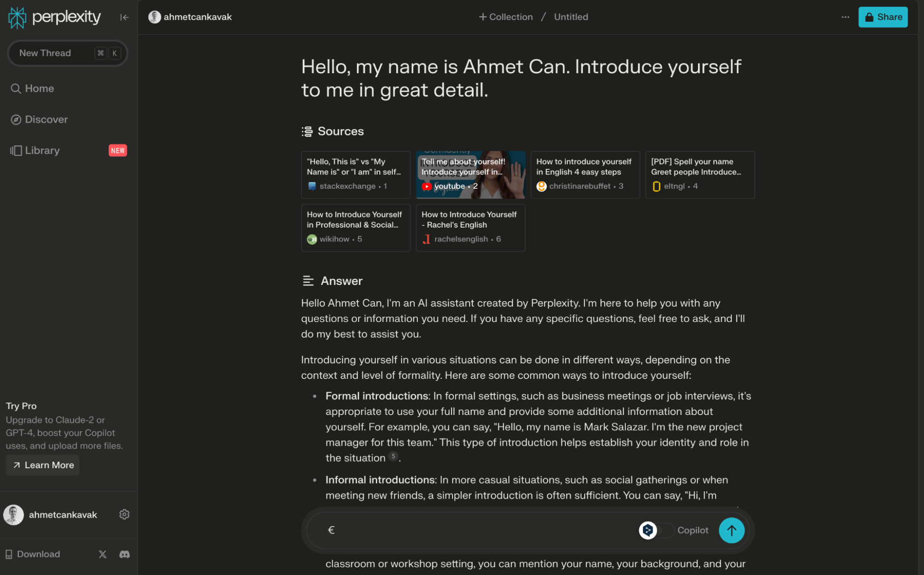Click Learn More about Pro

(43, 465)
